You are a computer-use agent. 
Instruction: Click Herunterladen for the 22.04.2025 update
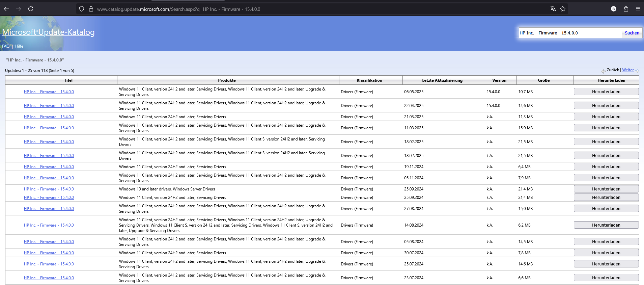[606, 106]
